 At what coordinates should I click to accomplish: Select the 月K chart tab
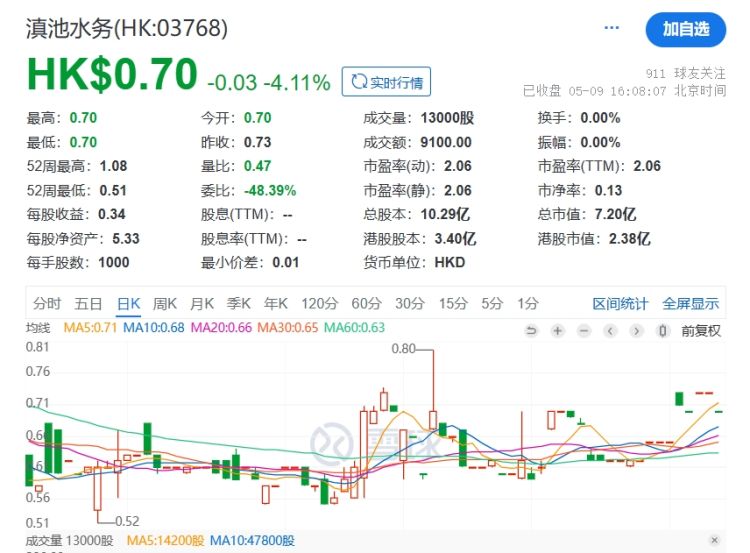point(202,303)
